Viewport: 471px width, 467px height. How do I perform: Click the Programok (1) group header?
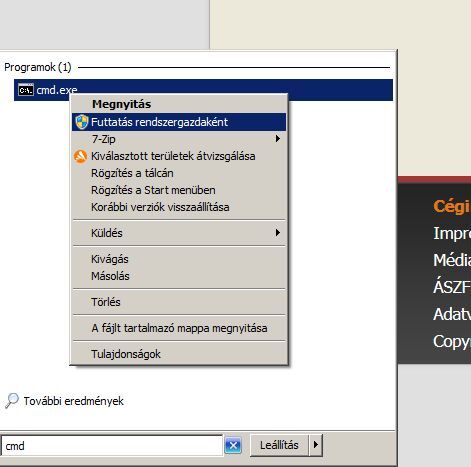pyautogui.click(x=38, y=67)
